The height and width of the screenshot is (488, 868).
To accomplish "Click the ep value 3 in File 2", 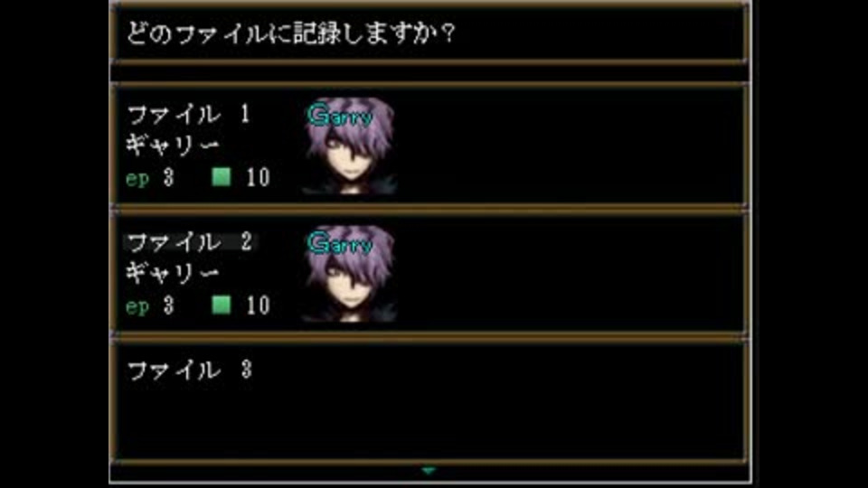I will (x=169, y=305).
